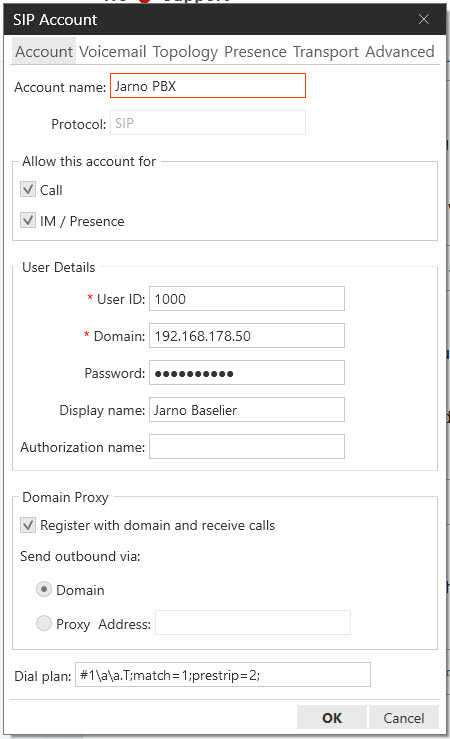Select the Domain radio button

pos(44,590)
